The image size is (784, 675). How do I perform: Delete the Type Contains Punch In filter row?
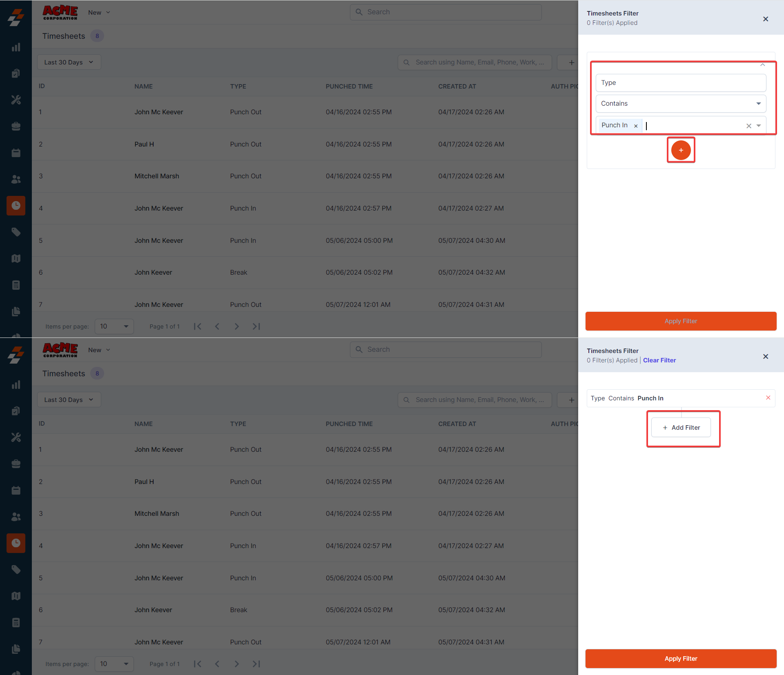click(768, 397)
